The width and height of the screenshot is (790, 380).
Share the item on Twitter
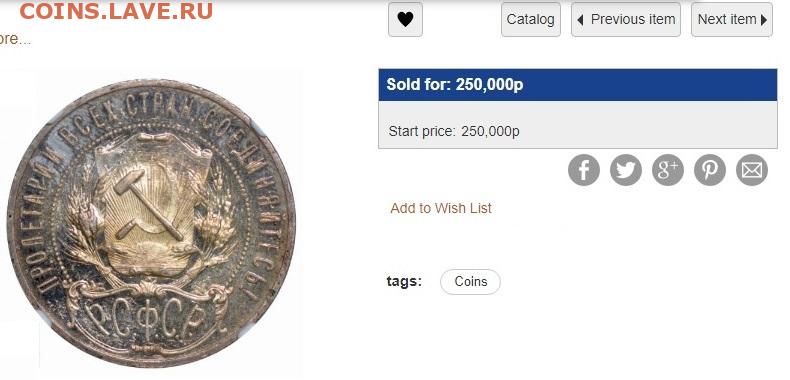click(x=626, y=170)
